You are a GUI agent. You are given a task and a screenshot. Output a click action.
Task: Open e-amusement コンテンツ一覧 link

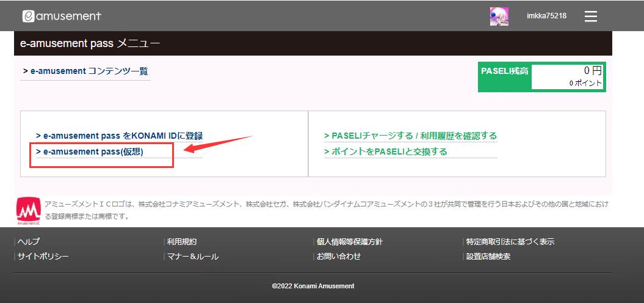86,71
